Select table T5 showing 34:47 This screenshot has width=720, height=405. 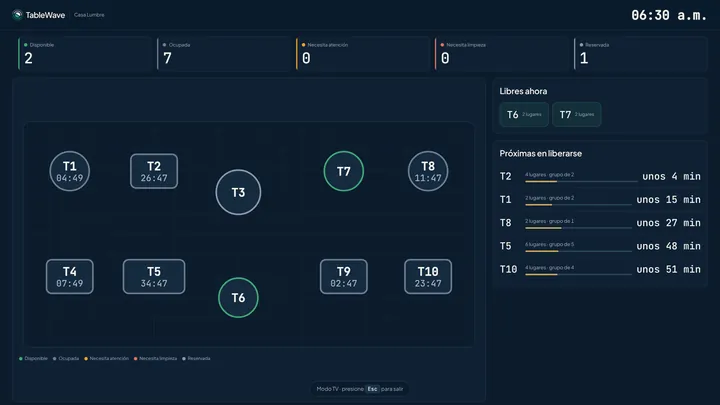point(154,276)
